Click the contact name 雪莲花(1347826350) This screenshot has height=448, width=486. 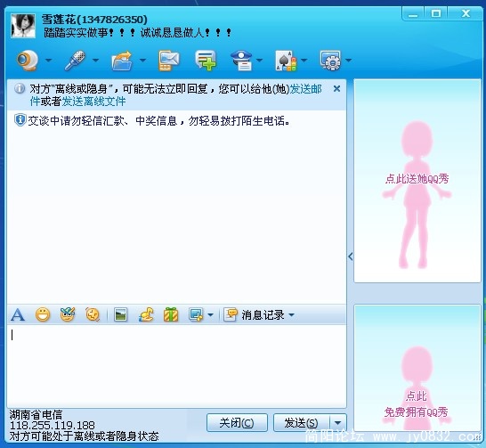[94, 20]
